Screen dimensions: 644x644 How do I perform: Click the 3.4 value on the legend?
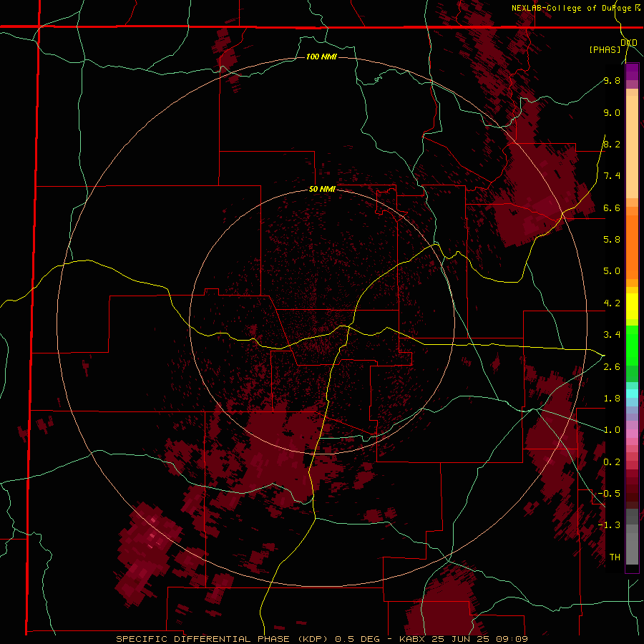(x=612, y=335)
